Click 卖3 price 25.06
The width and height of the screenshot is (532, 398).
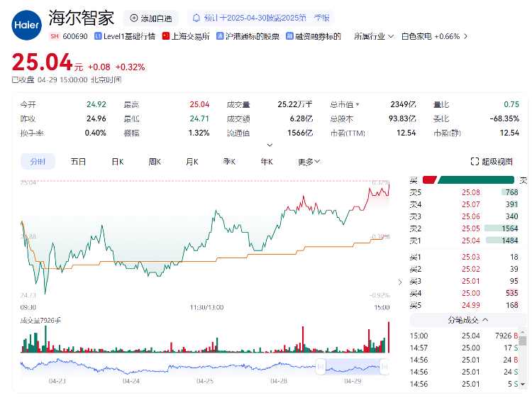[471, 216]
